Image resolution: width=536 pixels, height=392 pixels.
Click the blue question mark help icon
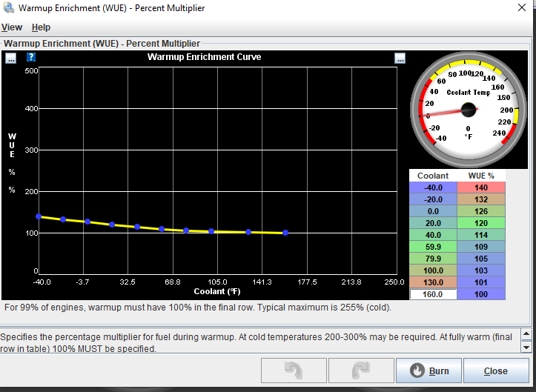pos(31,57)
